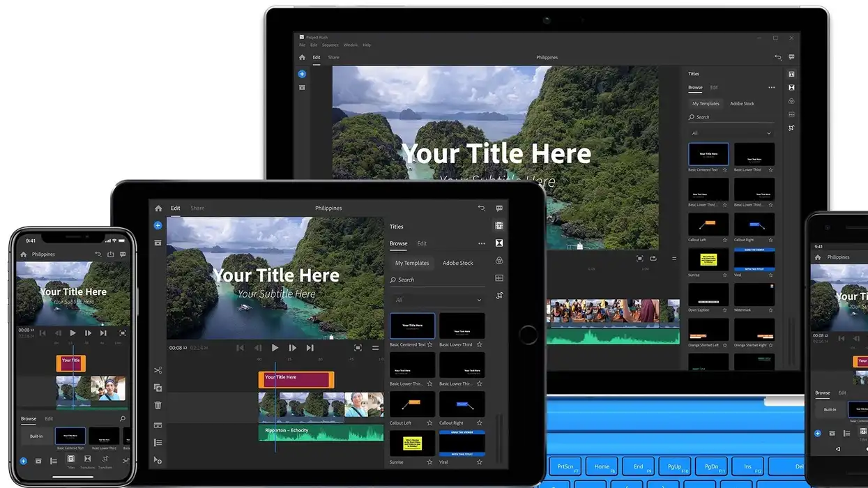
Task: Open the project panel icon on the tablet
Action: pos(158,243)
